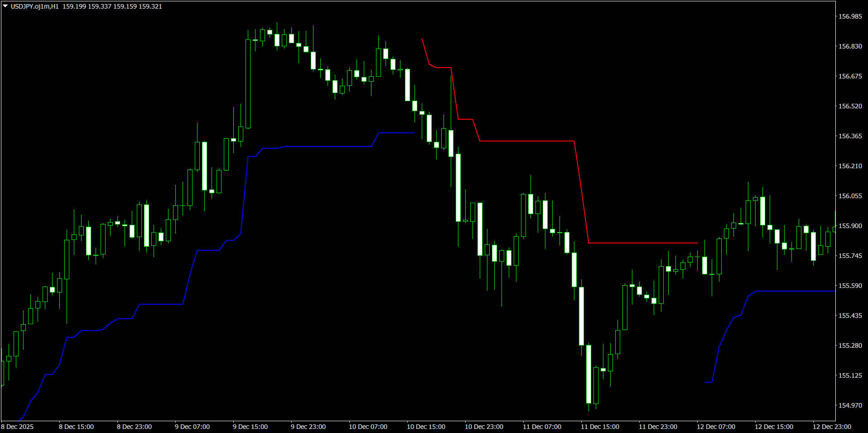
Task: Click the 10 Dec 23:00 time label
Action: [484, 427]
